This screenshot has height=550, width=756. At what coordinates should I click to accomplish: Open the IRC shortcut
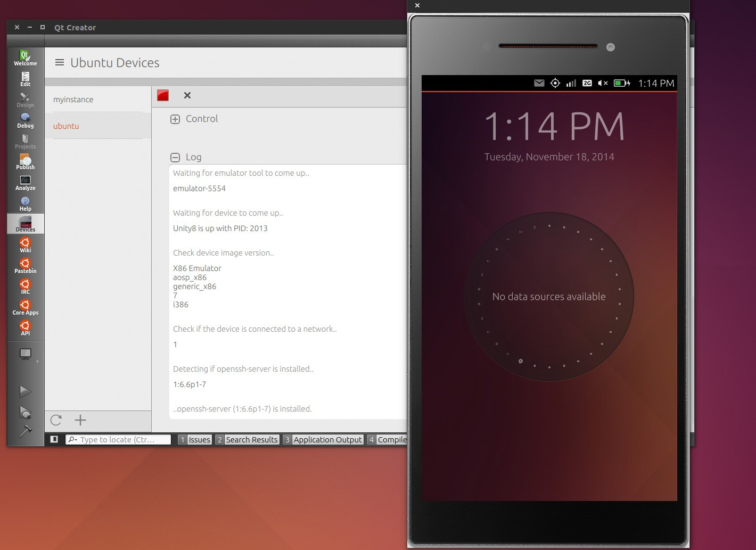(25, 286)
